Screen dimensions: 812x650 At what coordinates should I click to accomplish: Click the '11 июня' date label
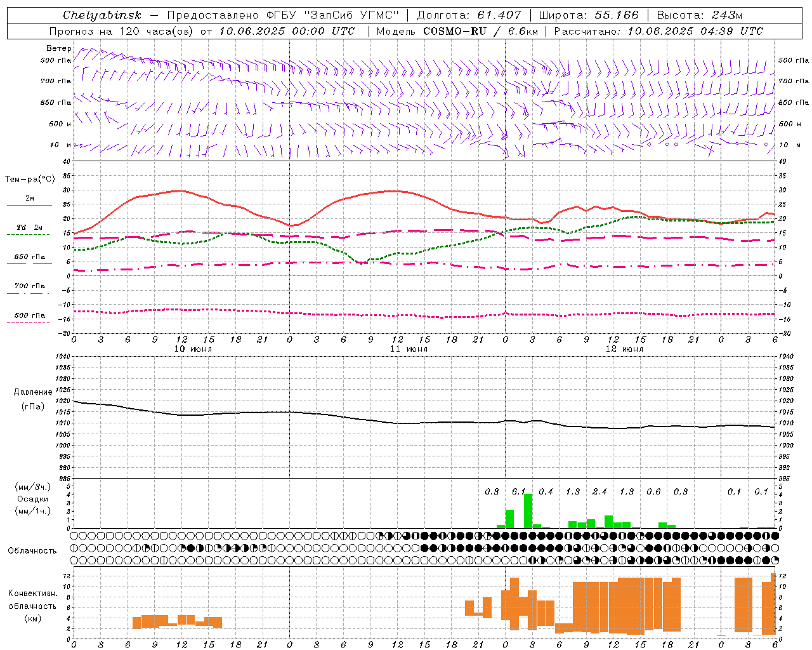pyautogui.click(x=409, y=349)
